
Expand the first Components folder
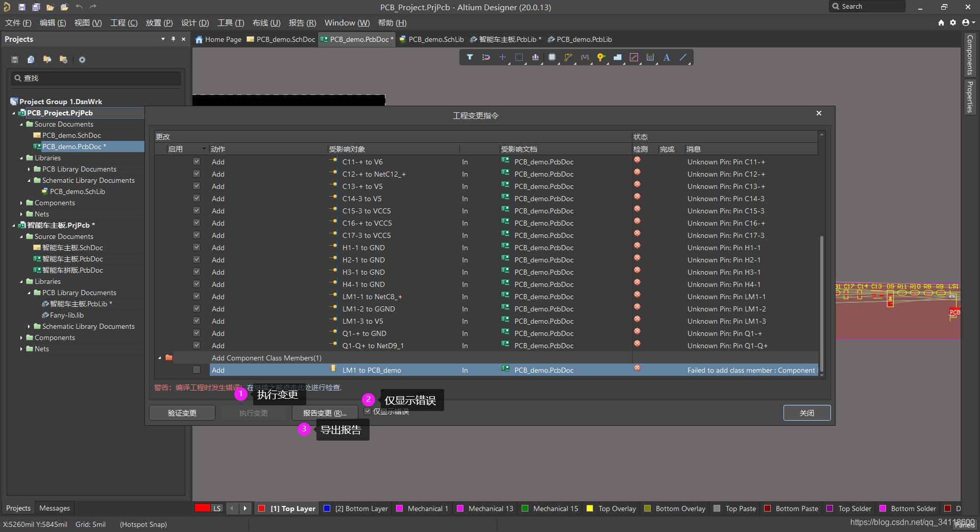pyautogui.click(x=21, y=203)
